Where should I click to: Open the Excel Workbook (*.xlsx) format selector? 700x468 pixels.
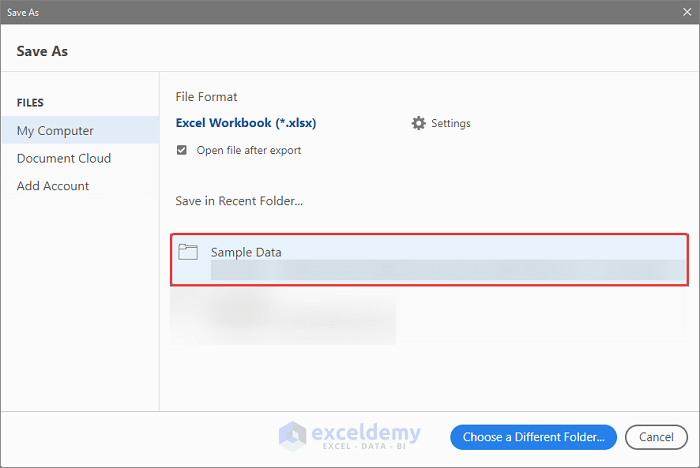[x=246, y=123]
